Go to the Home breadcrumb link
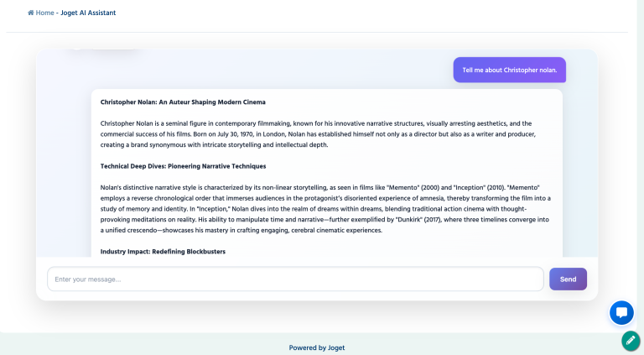The width and height of the screenshot is (644, 355). pos(44,13)
